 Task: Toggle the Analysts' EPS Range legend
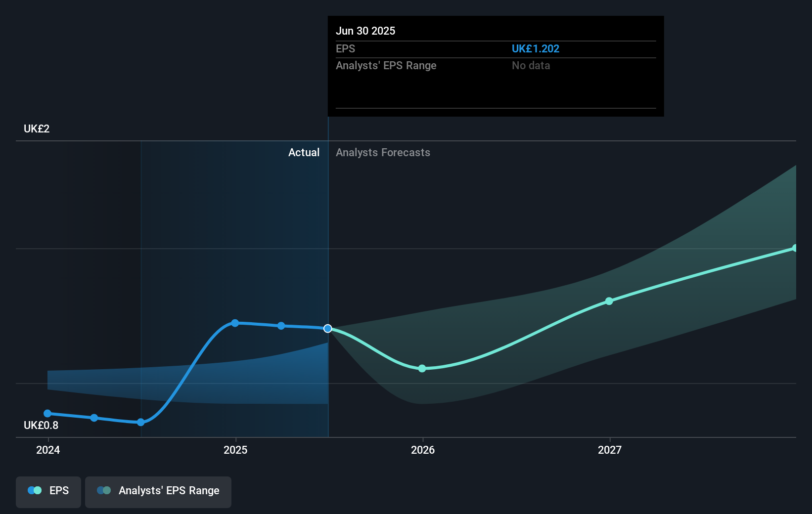click(158, 492)
